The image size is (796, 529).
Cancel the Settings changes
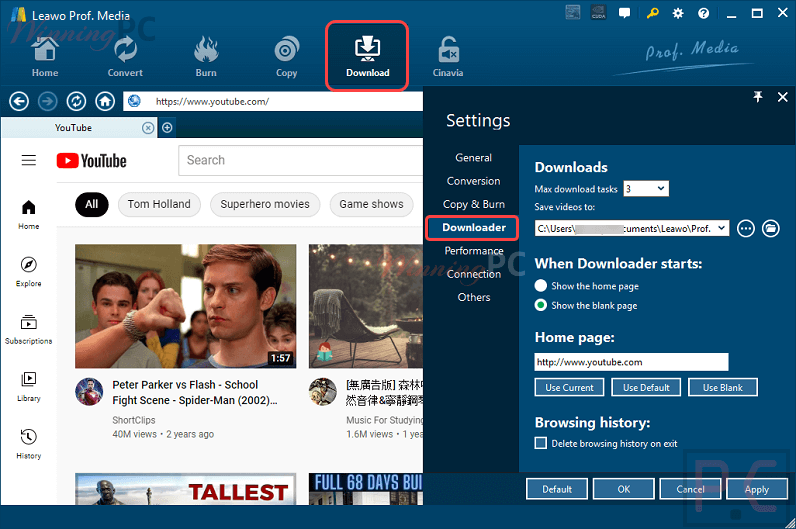(x=690, y=489)
